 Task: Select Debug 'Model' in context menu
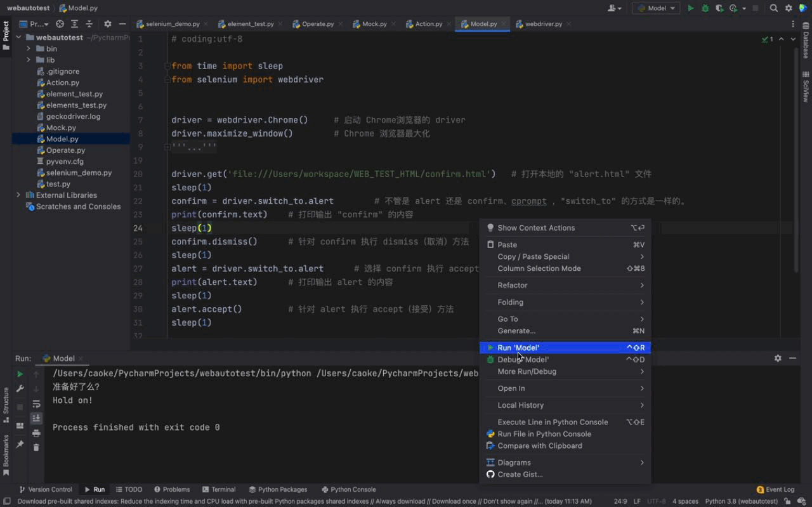pyautogui.click(x=565, y=360)
